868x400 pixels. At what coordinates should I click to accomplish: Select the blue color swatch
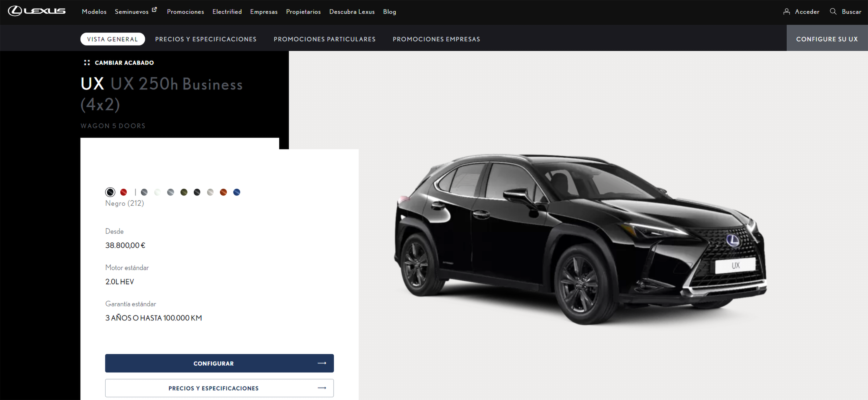237,192
